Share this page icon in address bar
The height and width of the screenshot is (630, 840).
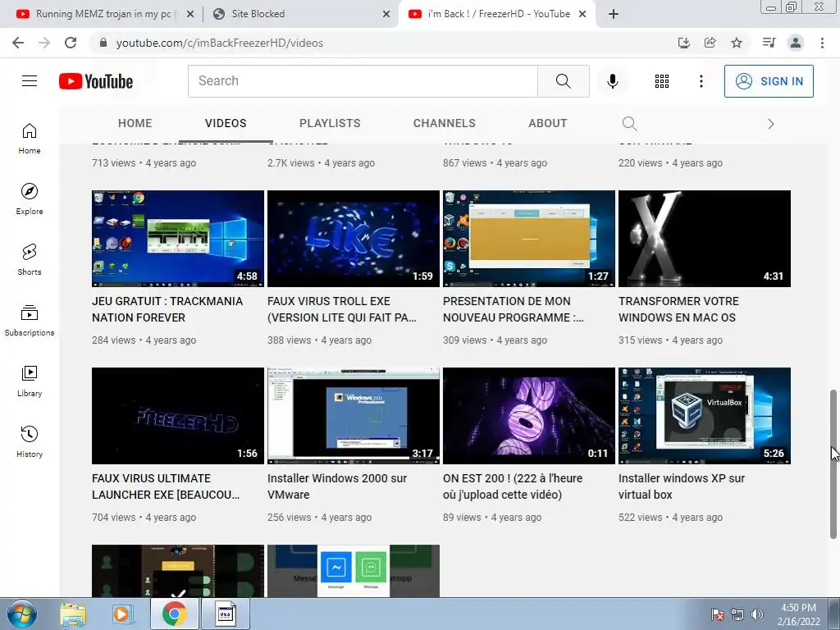pos(710,43)
